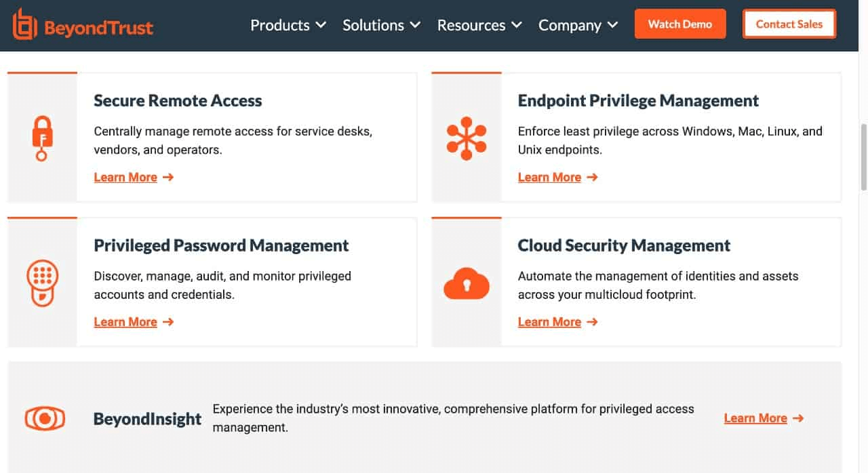Click the arrow icon beside Secure Remote Access Learn More
Viewport: 868px width, 473px height.
click(x=170, y=177)
